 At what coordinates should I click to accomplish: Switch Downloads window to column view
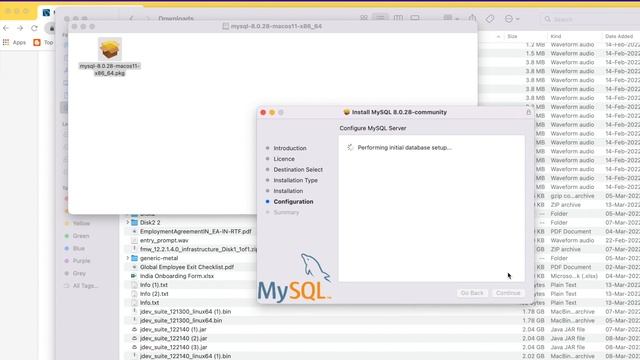[x=398, y=18]
